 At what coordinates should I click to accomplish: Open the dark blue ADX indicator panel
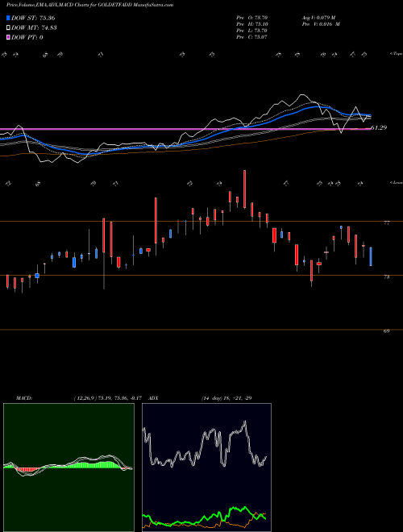coord(206,468)
